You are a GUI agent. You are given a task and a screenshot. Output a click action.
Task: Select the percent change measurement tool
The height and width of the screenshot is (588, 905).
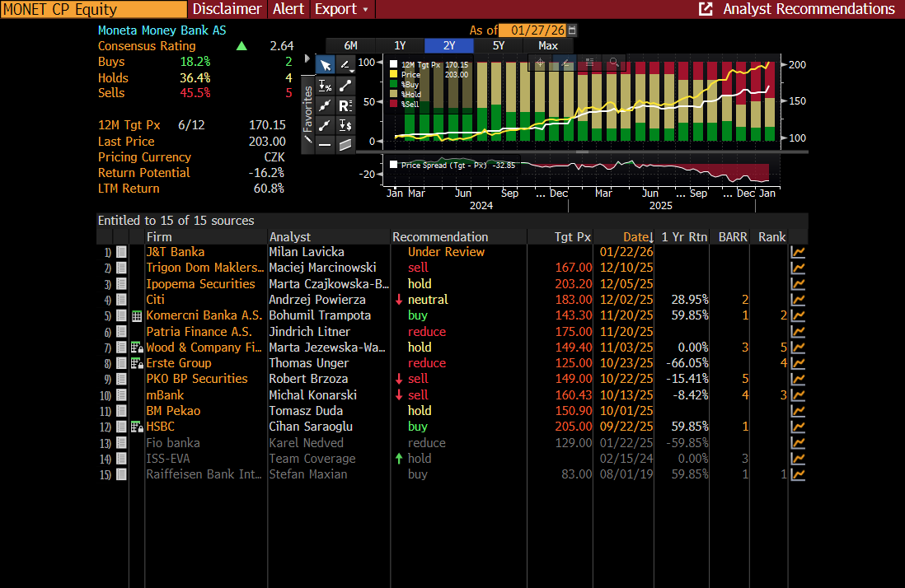coord(326,86)
